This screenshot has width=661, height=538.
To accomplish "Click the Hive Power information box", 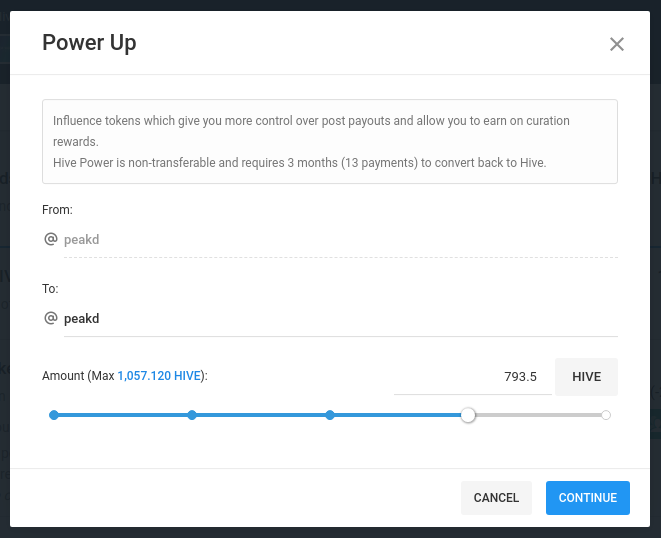I will pyautogui.click(x=330, y=142).
